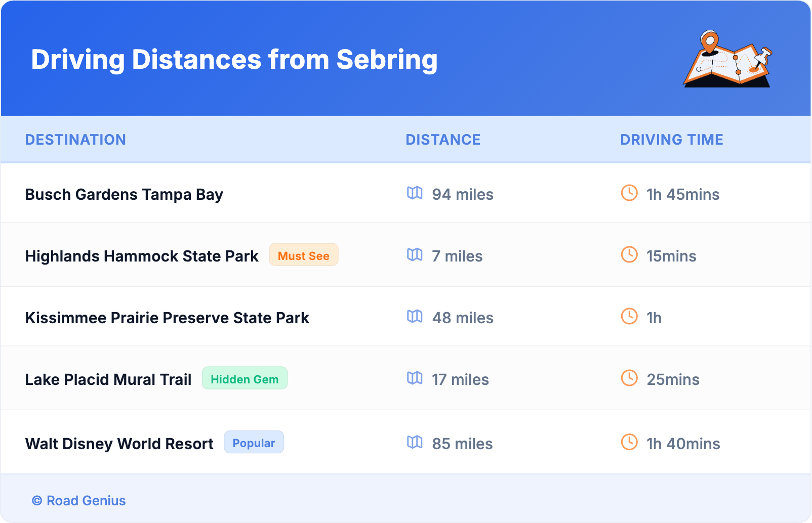Click clock icon next to 25mins
The image size is (812, 523).
tap(629, 378)
